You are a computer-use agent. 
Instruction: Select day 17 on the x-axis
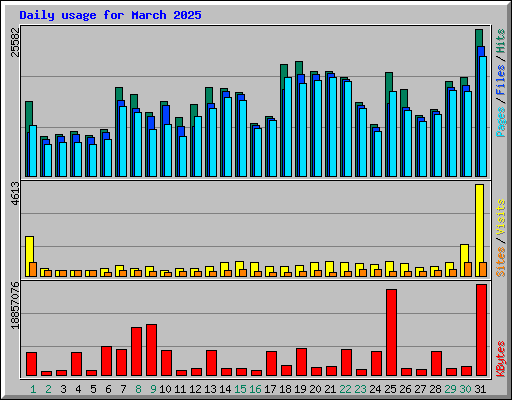(x=270, y=389)
